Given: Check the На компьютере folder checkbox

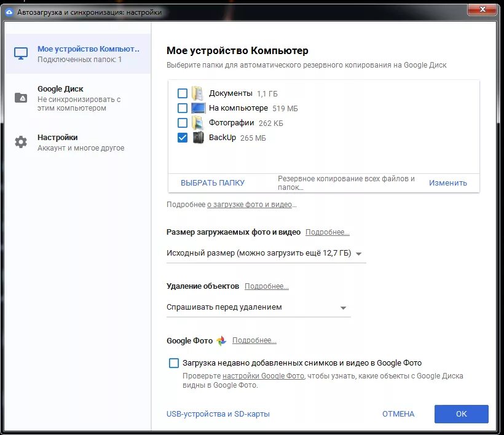Looking at the screenshot, I should [183, 108].
